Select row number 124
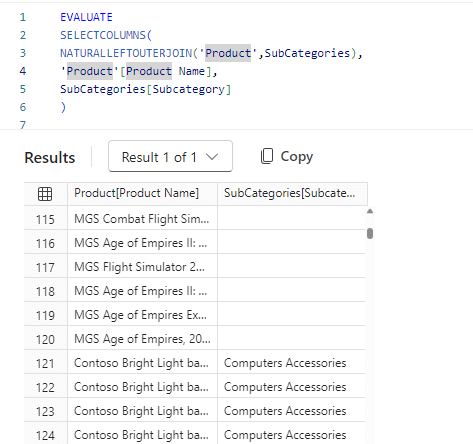 (45, 435)
